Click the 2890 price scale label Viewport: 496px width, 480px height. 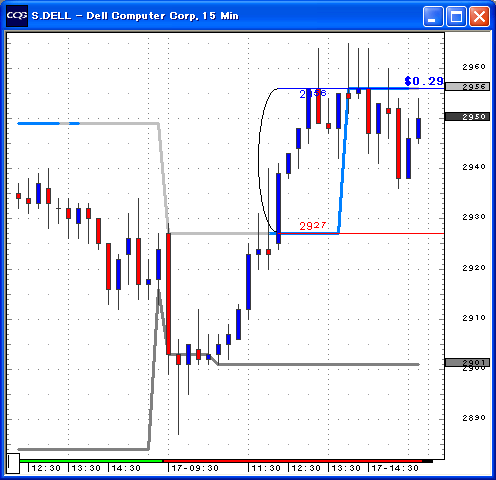(x=474, y=418)
